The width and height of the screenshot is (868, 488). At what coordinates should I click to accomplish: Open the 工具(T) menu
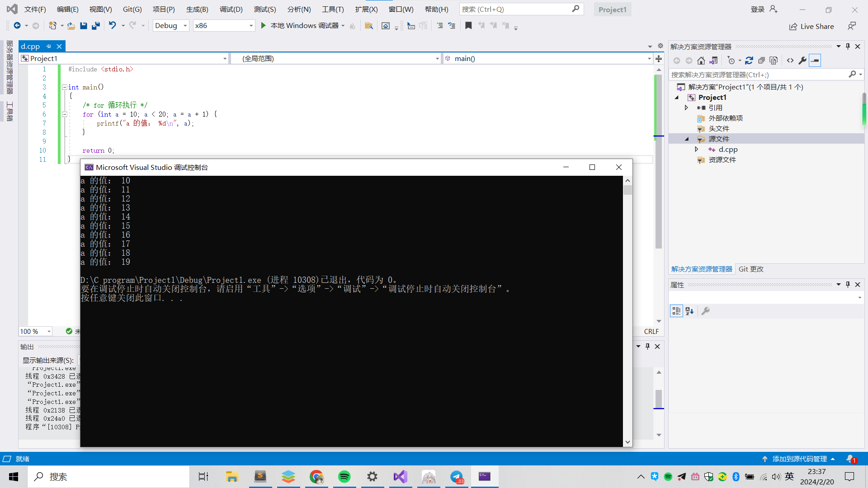333,9
